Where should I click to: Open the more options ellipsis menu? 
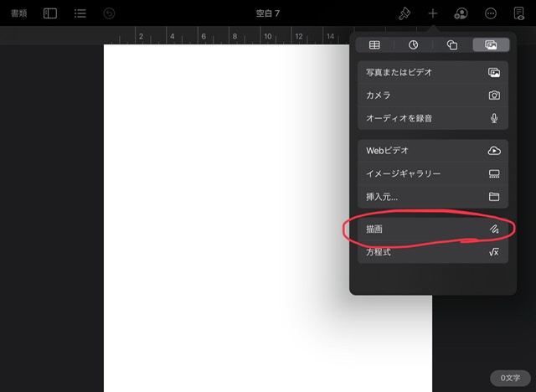click(x=491, y=13)
